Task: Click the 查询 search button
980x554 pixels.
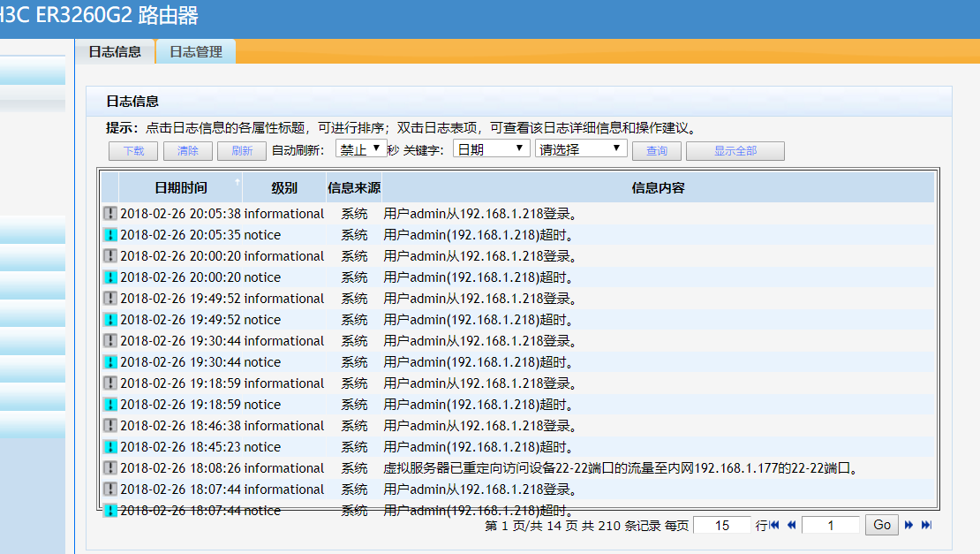Action: (657, 151)
